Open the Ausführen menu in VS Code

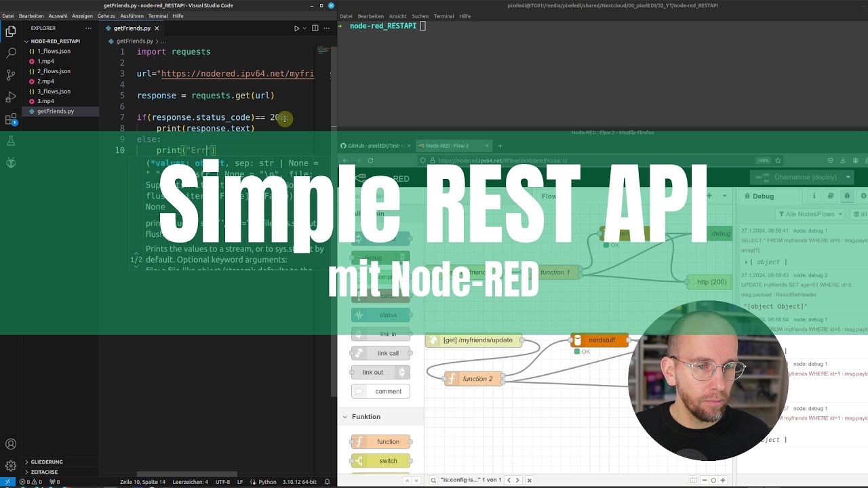coord(132,16)
